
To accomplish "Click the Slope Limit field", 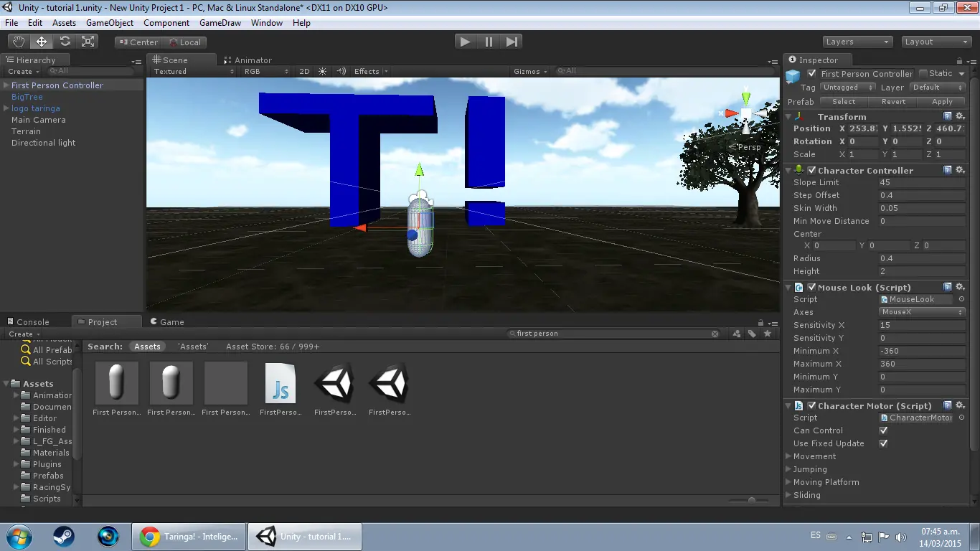I will coord(922,182).
